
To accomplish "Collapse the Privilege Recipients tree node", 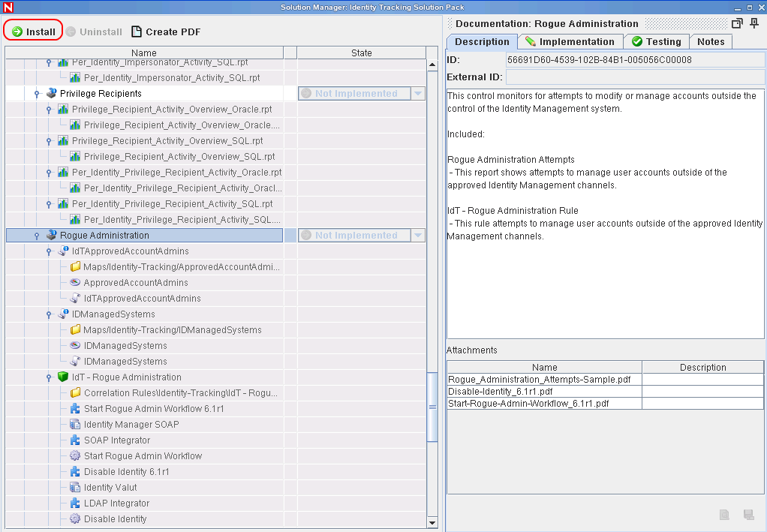I will 37,94.
